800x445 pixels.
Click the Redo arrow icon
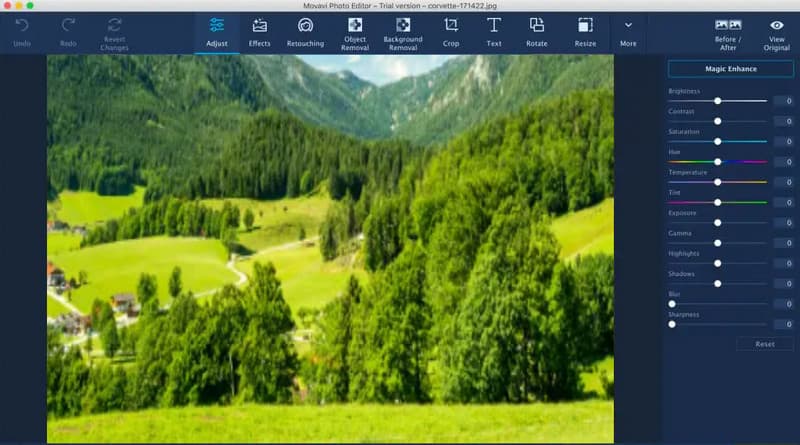tap(68, 25)
